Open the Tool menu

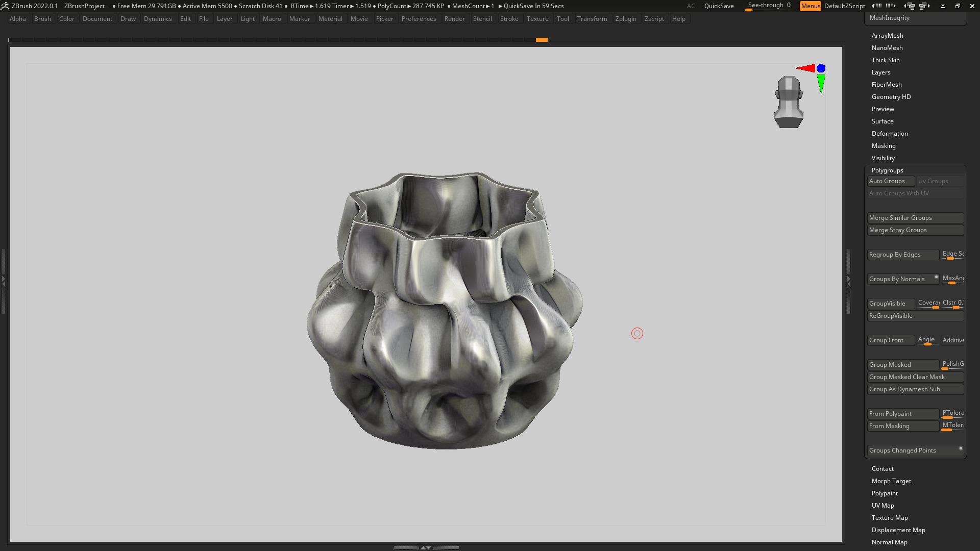coord(562,19)
